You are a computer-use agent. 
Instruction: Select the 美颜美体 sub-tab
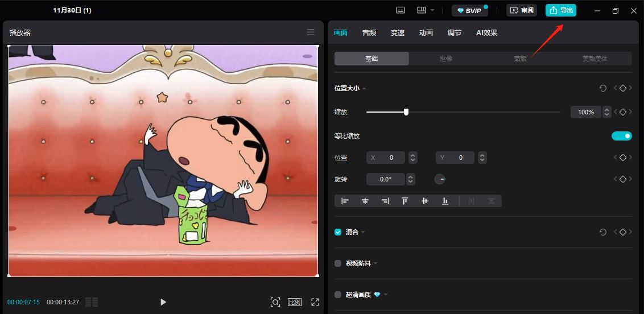click(x=595, y=59)
